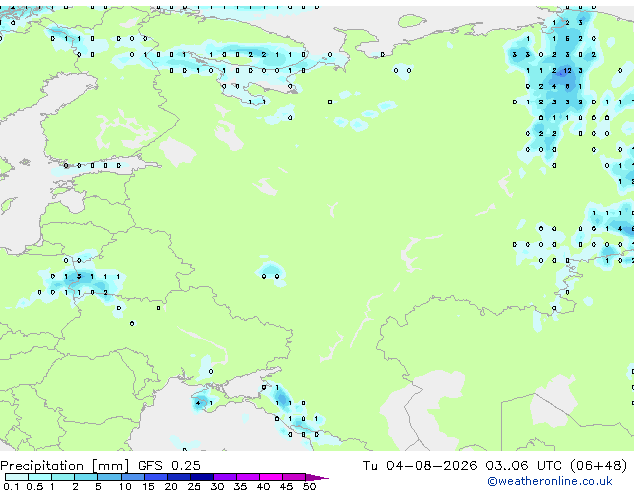Pick the 2–5 mm legend swatch
634x490 pixels.
86,477
